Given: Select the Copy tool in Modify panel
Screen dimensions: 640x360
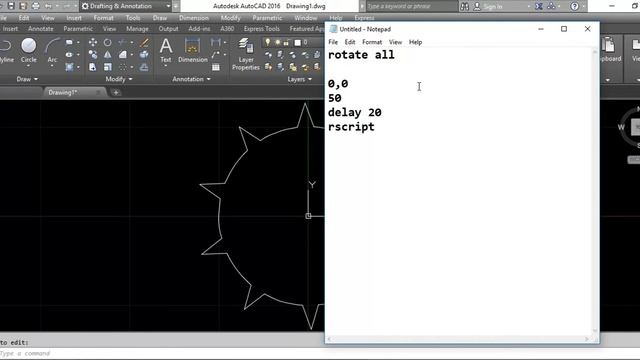Looking at the screenshot, I should point(93,55).
